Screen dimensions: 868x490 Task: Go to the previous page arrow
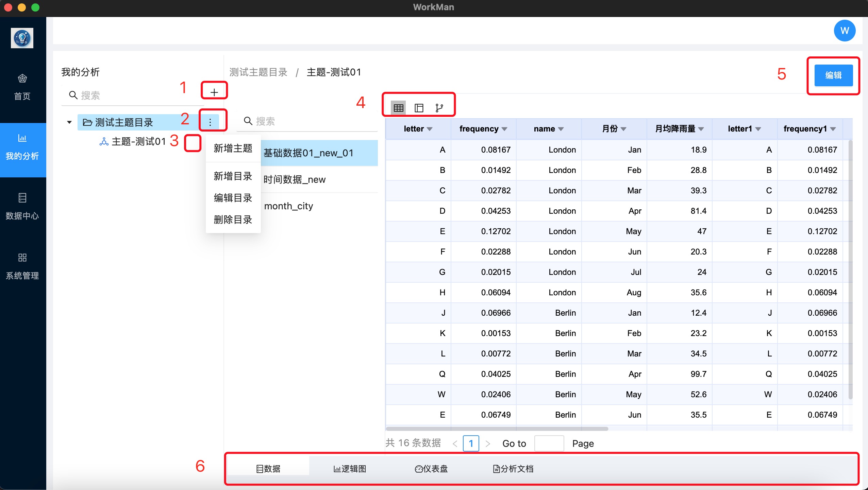(455, 443)
